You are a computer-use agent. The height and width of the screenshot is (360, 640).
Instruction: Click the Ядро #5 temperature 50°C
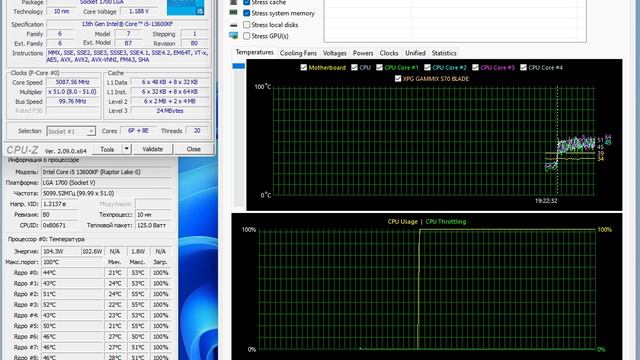[72, 326]
